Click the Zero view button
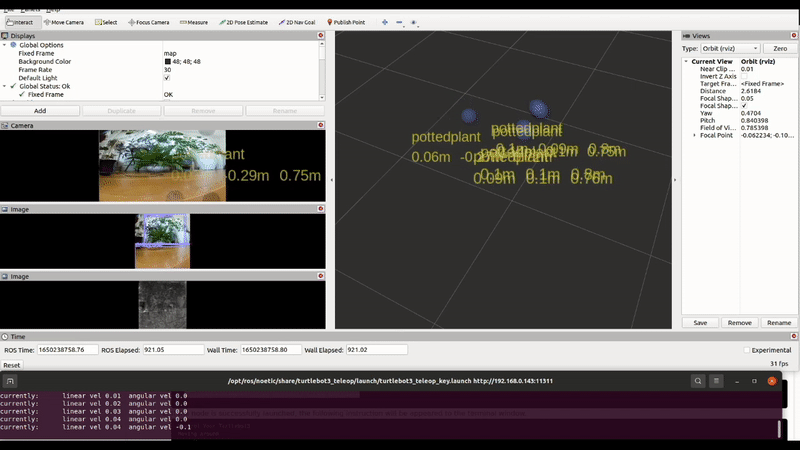Viewport: 800px width, 450px height. pos(780,48)
